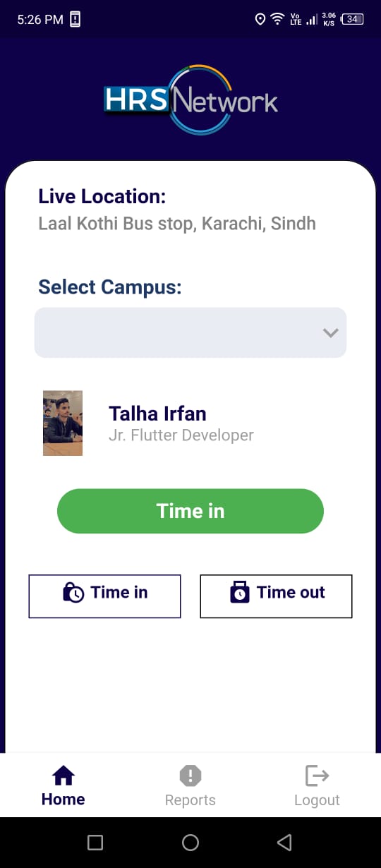Tap the outlined Time in button

click(x=104, y=596)
